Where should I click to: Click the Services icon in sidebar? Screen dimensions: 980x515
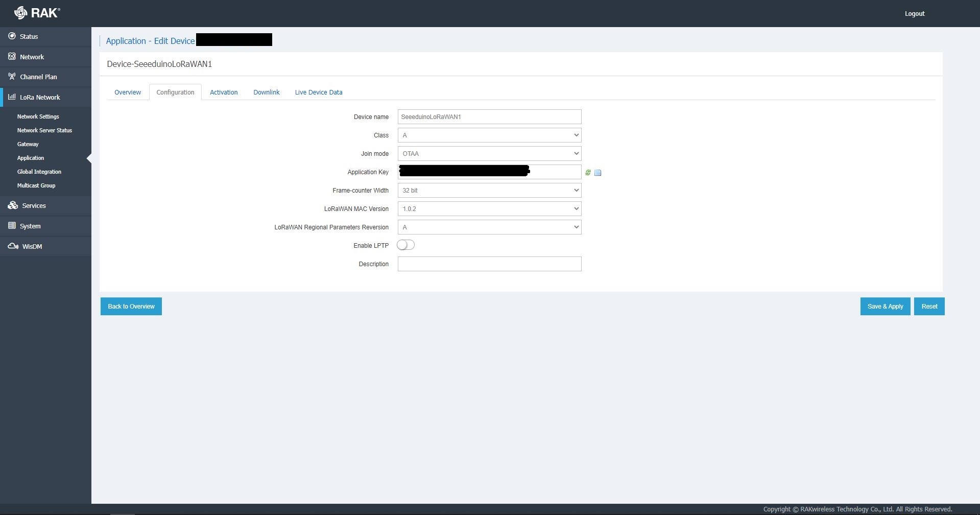click(x=13, y=205)
